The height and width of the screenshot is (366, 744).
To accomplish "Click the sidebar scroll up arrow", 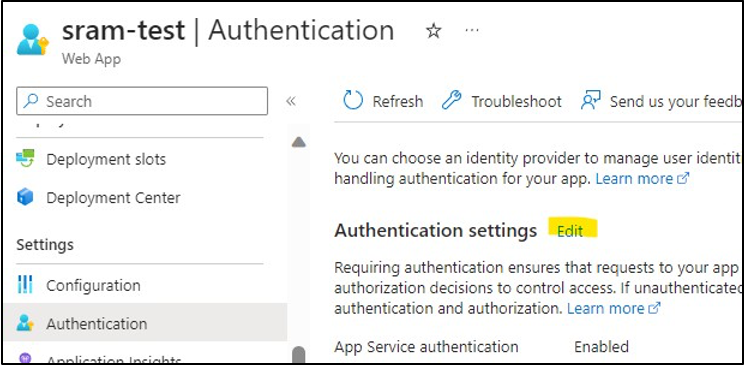I will click(298, 141).
